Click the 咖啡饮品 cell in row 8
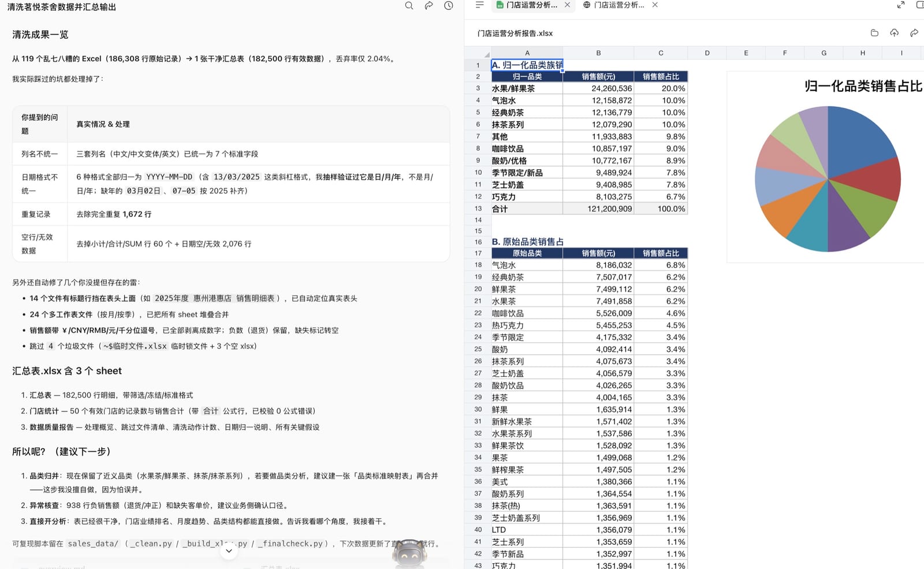 pyautogui.click(x=527, y=149)
